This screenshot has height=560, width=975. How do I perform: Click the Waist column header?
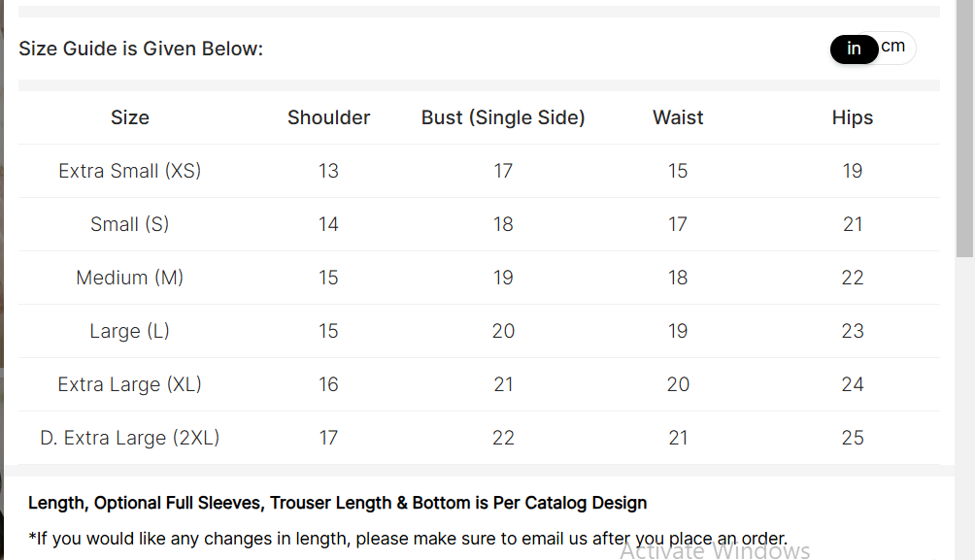point(678,117)
